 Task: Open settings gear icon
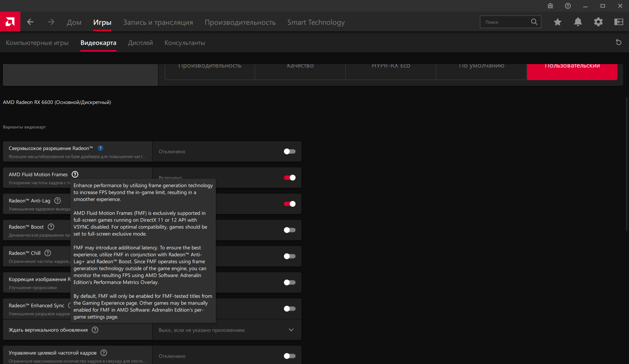click(x=598, y=22)
